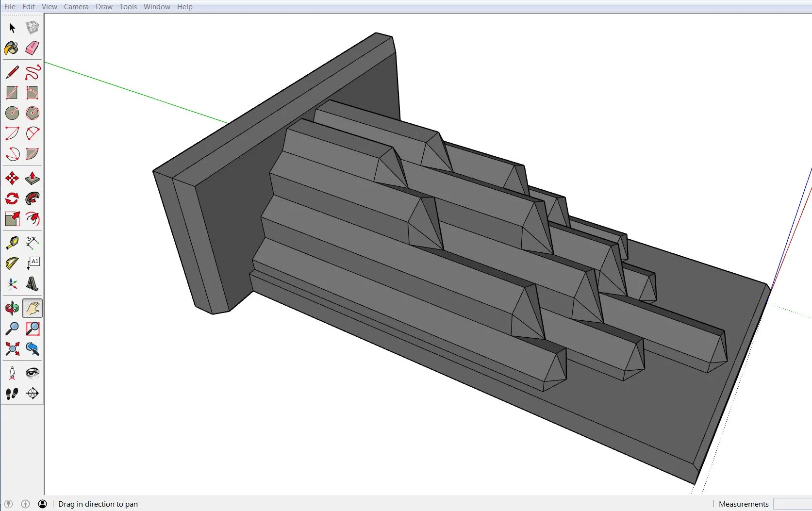This screenshot has width=812, height=511.
Task: Select the Walk footprints tool
Action: click(12, 393)
